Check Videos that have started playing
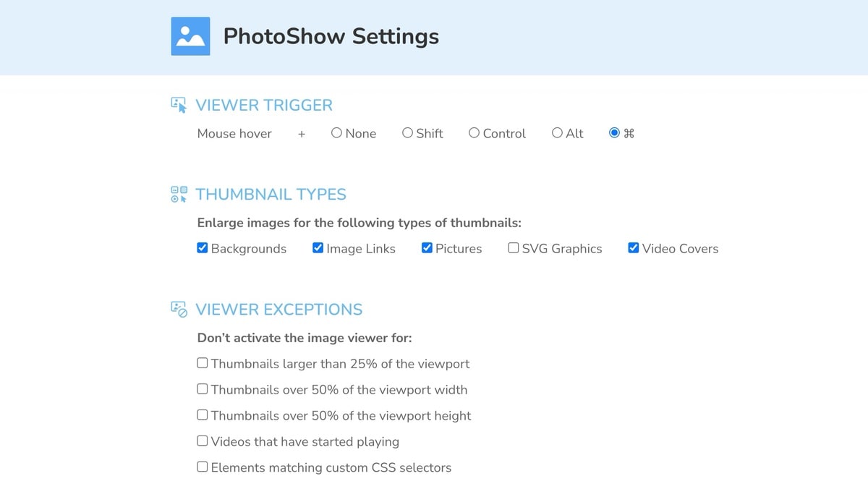The width and height of the screenshot is (868, 497). click(203, 441)
